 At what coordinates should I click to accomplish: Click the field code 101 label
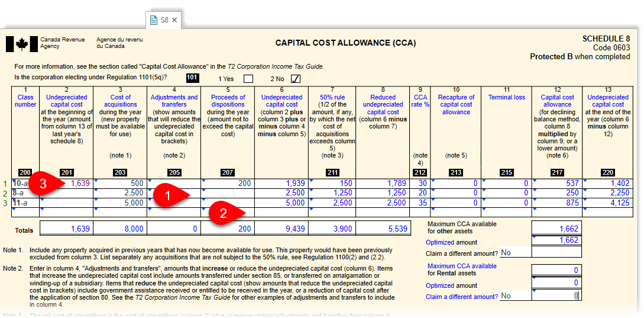pyautogui.click(x=192, y=78)
